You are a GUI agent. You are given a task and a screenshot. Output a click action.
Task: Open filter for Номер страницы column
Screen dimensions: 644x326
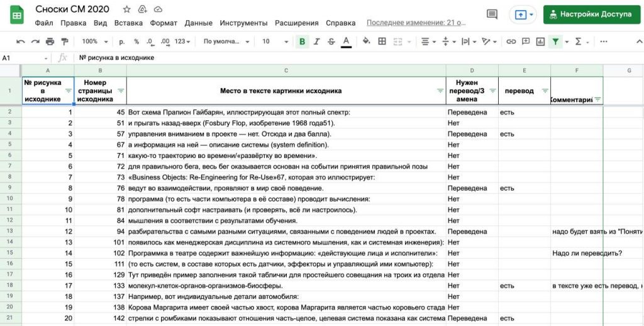click(121, 91)
